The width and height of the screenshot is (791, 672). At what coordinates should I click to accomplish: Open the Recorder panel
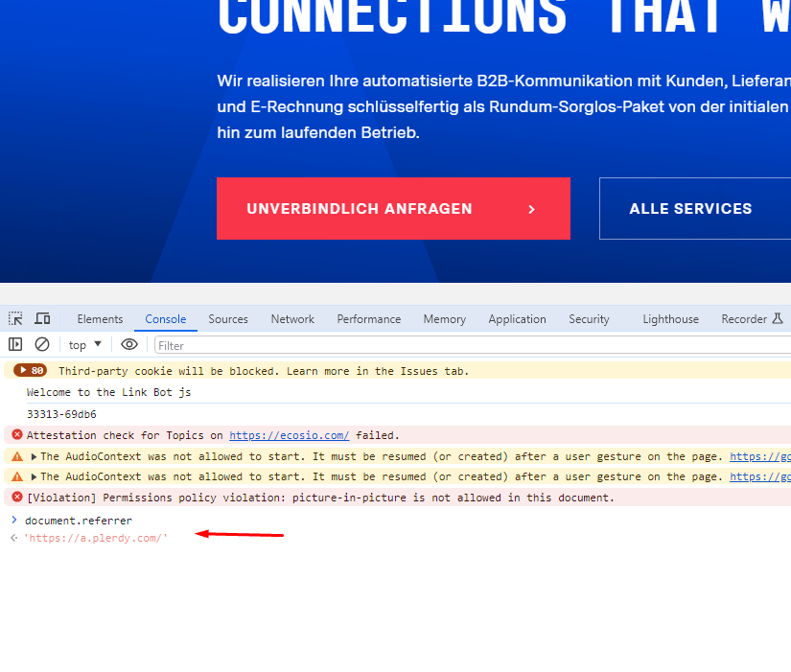[x=746, y=318]
